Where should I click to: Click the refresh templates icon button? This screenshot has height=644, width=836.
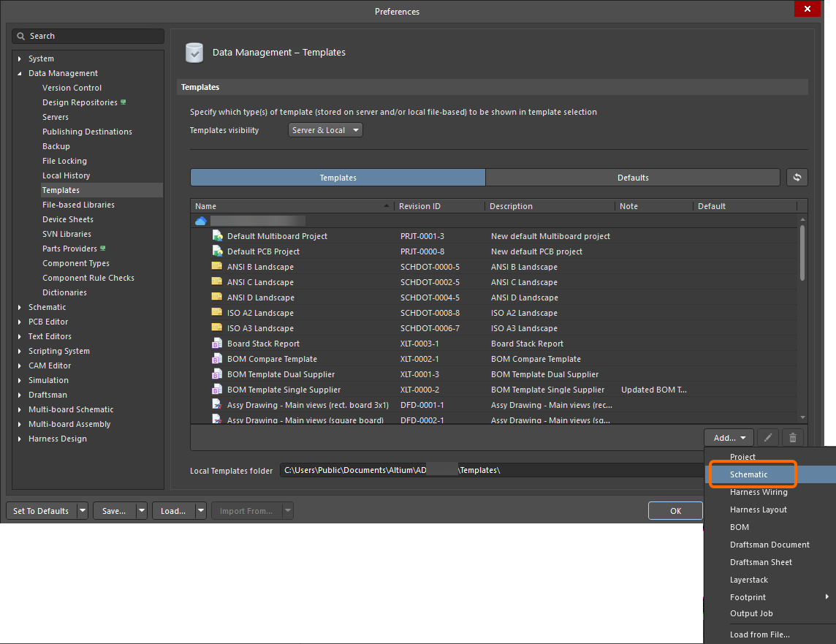tap(797, 178)
